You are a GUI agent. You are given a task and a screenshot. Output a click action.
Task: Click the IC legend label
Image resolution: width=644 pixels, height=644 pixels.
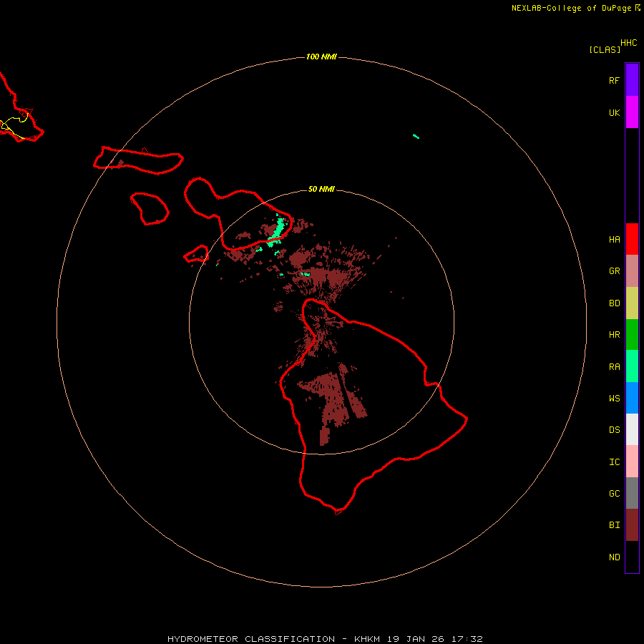(614, 462)
